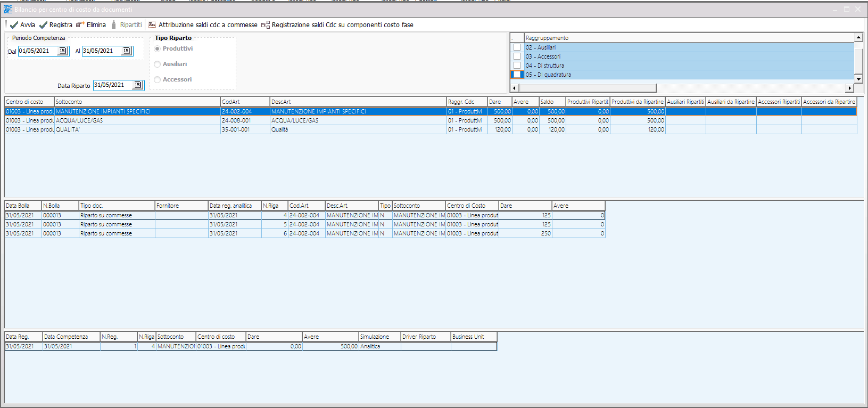This screenshot has width=868, height=408.
Task: Click the Data Bolla column header
Action: pyautogui.click(x=23, y=206)
